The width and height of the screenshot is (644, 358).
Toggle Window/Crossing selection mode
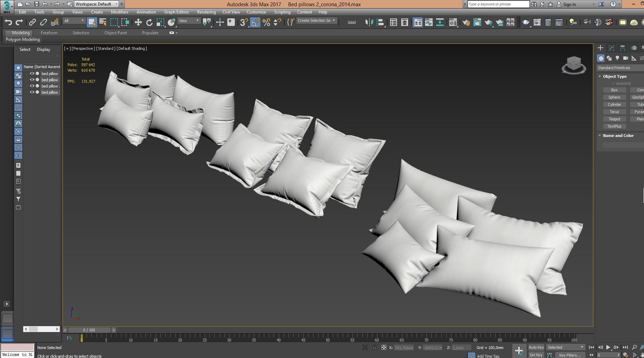coord(125,22)
